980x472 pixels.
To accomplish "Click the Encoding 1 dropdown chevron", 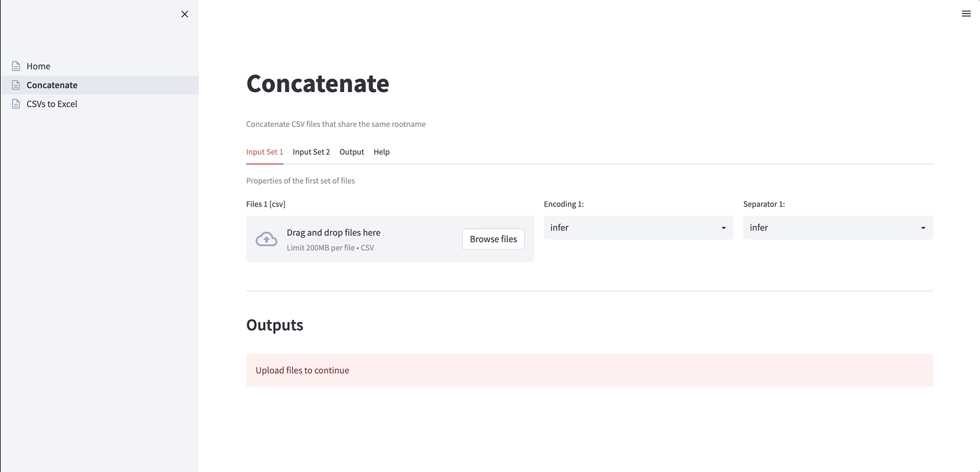I will [724, 227].
